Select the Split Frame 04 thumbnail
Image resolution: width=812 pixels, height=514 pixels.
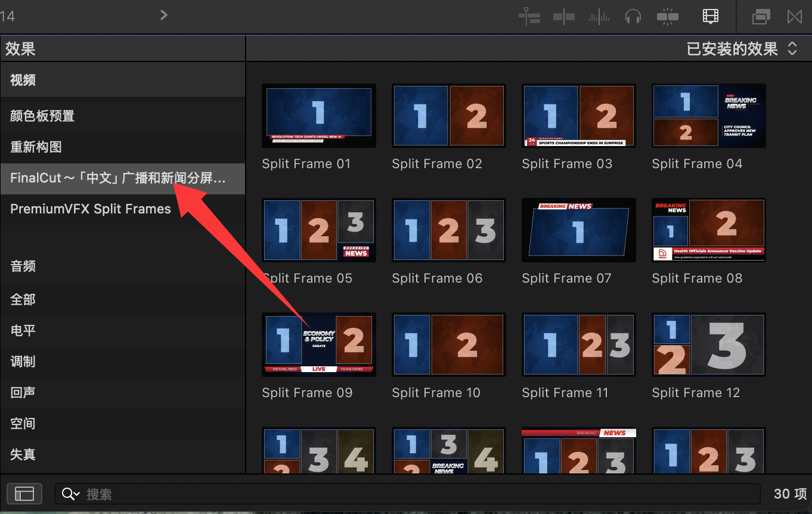(x=708, y=116)
